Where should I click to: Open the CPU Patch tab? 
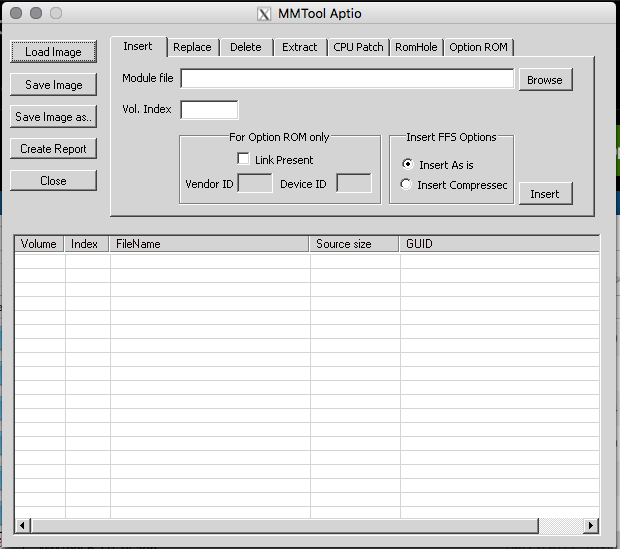[358, 47]
